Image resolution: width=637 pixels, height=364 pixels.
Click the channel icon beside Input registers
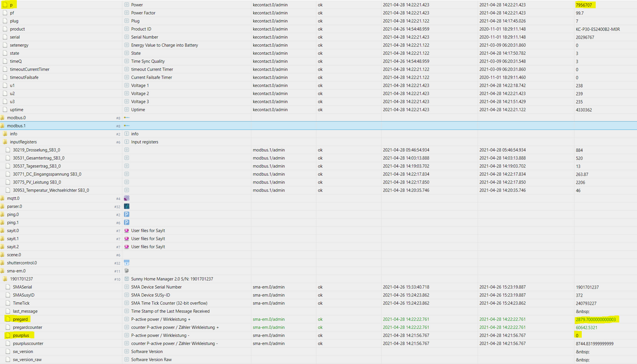coord(126,142)
